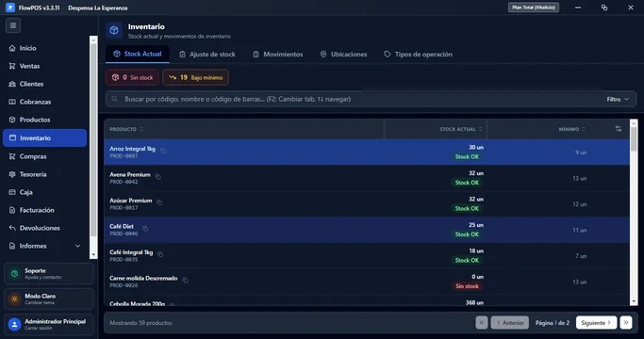Sort by the Stock Actual column
The height and width of the screenshot is (339, 644).
click(x=461, y=129)
